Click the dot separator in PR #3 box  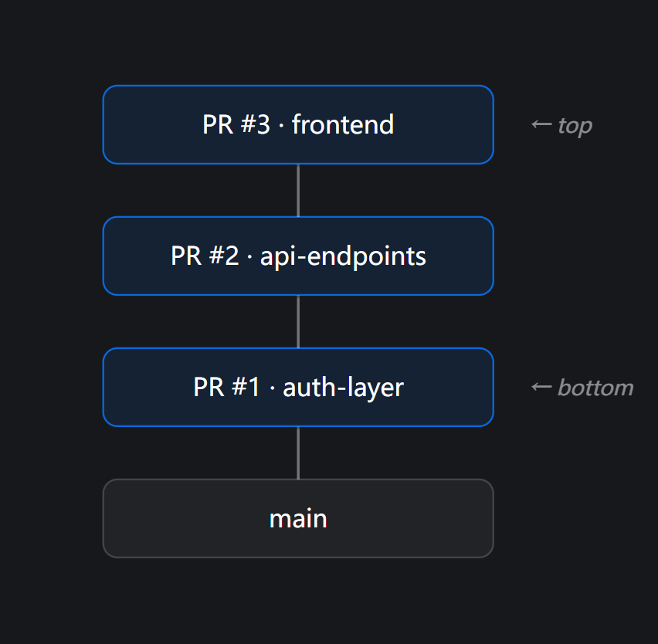(281, 125)
